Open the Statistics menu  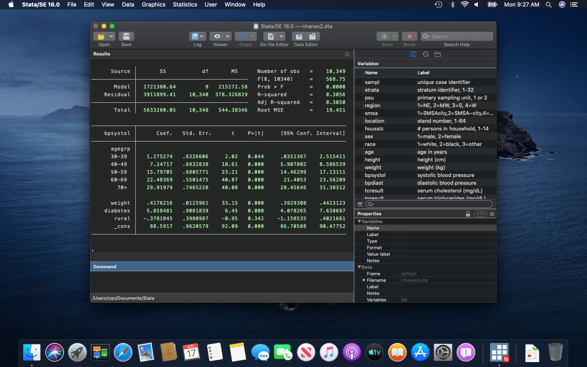point(185,4)
